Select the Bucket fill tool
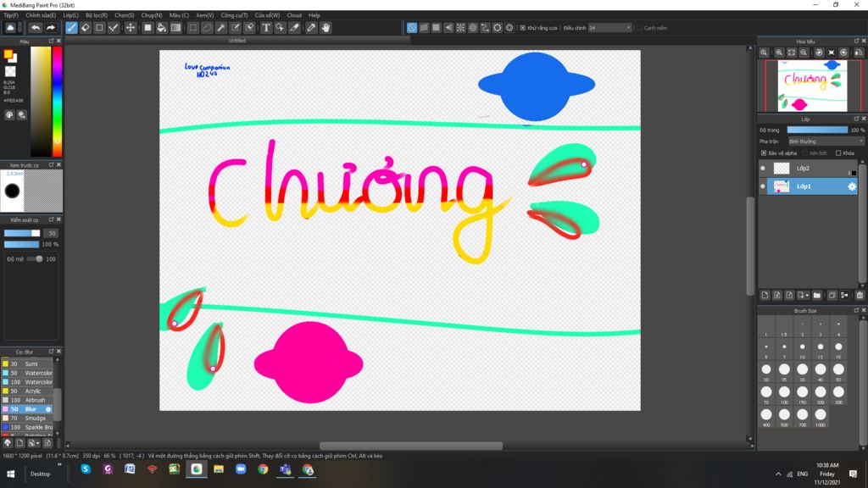The image size is (868, 488). [x=162, y=28]
